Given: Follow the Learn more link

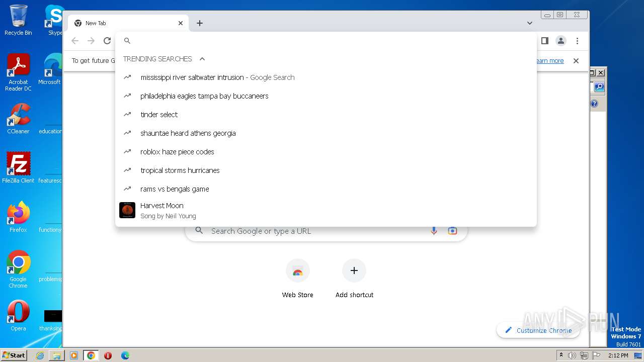Looking at the screenshot, I should [549, 61].
